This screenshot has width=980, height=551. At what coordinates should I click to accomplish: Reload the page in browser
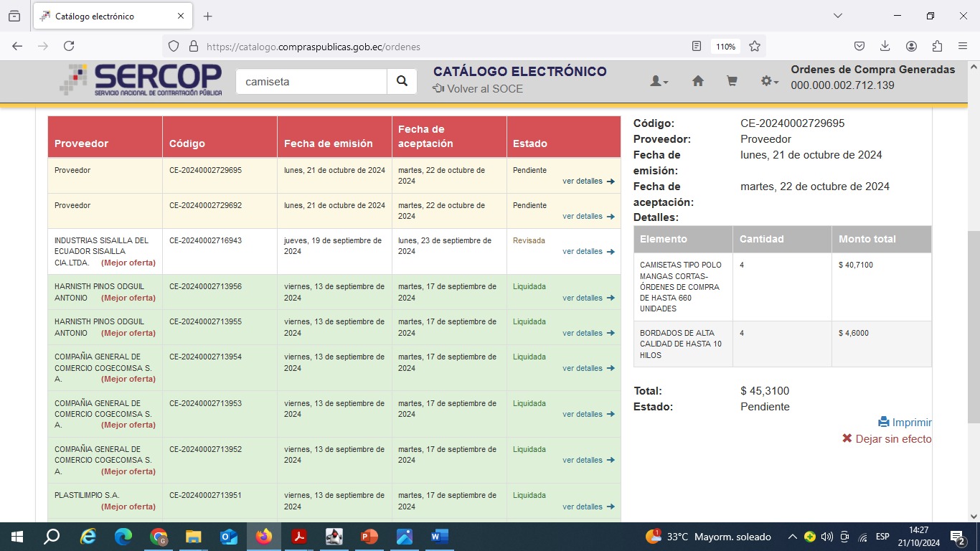69,46
